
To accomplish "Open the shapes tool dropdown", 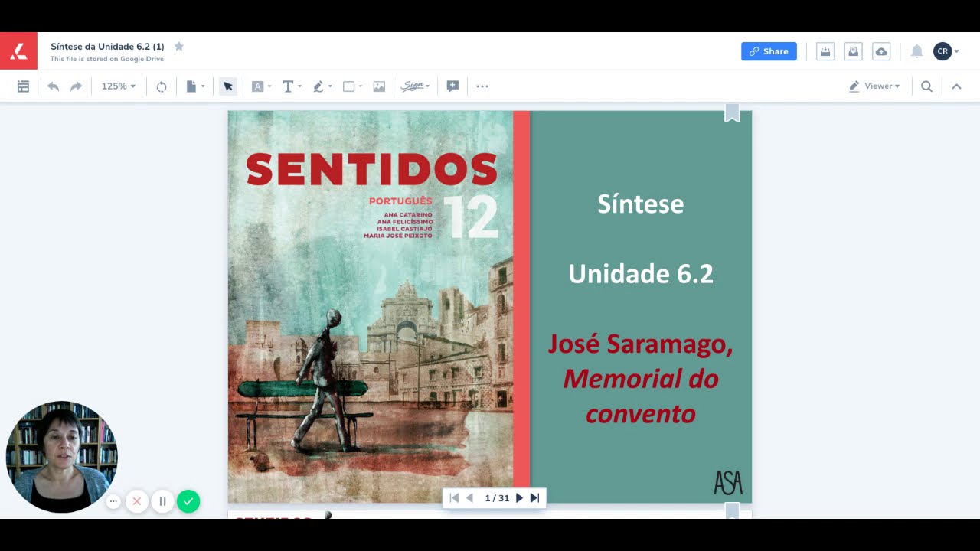I will (x=352, y=86).
